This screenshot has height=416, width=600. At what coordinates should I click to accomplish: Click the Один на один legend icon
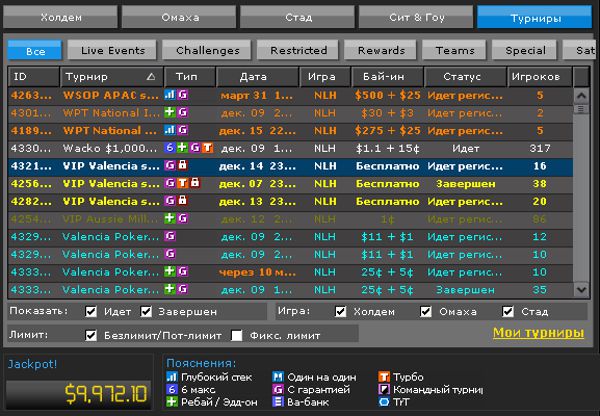277,376
